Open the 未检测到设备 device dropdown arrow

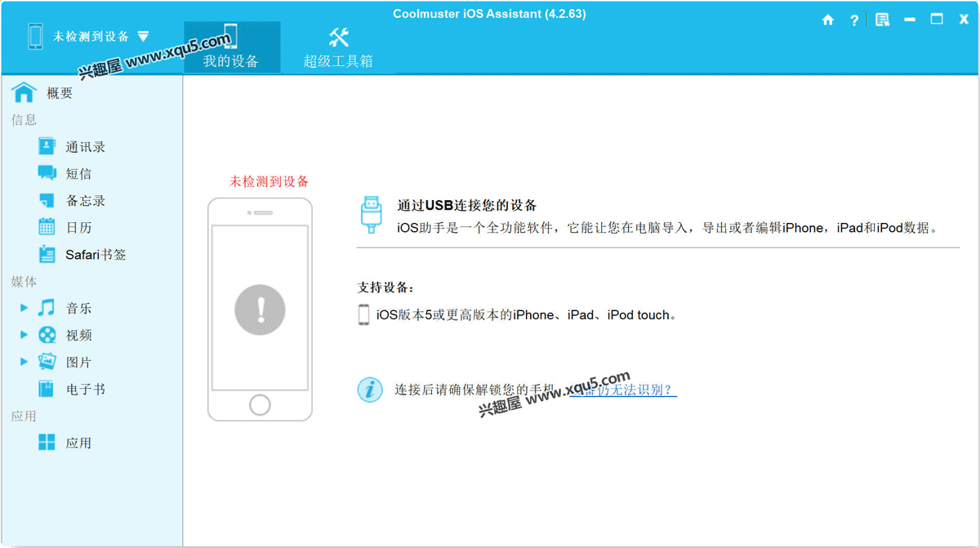click(143, 37)
